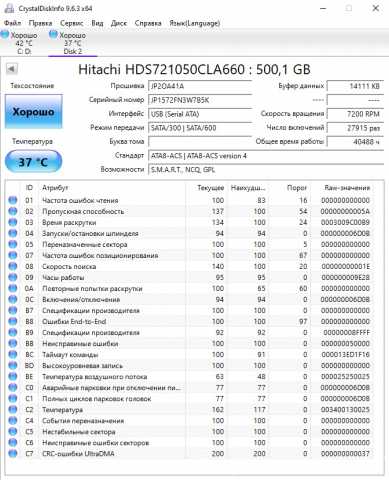The height and width of the screenshot is (480, 389).
Task: Click the USB (Serial ATA) interface field
Action: tap(200, 114)
